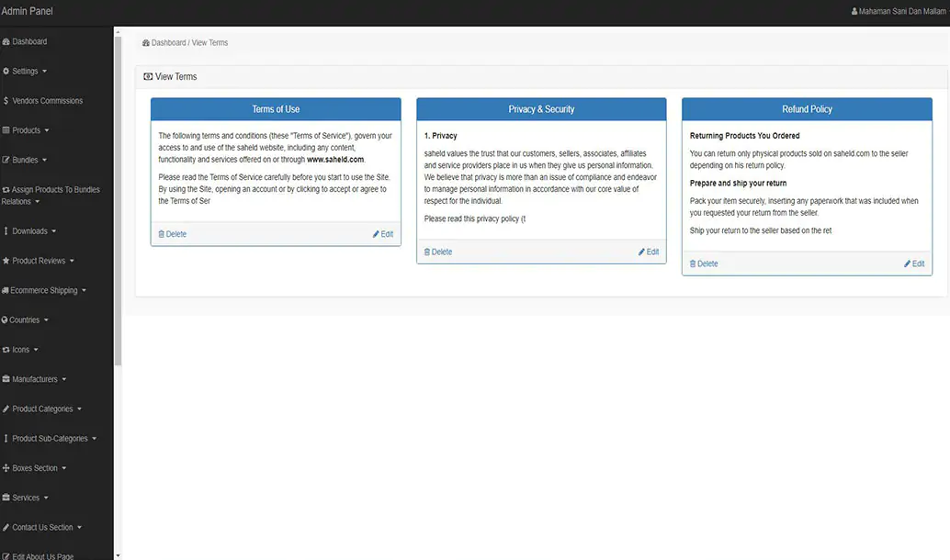Click the dollar icon for Vendors Commissions
Screen dimensions: 950x560
click(x=6, y=101)
